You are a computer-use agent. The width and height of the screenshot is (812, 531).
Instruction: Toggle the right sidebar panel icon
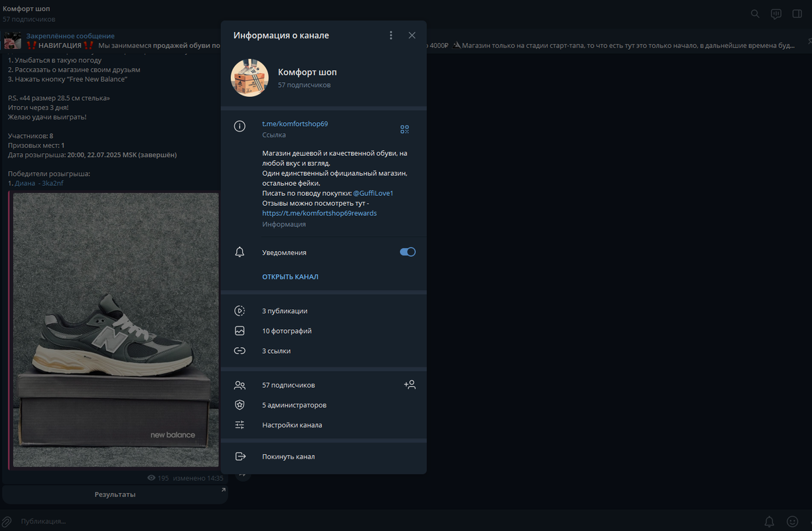(x=797, y=13)
